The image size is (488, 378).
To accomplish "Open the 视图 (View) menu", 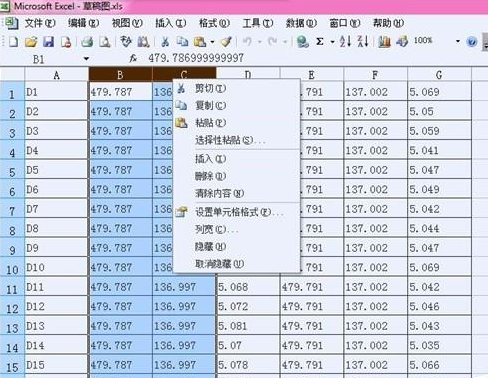I will click(127, 23).
